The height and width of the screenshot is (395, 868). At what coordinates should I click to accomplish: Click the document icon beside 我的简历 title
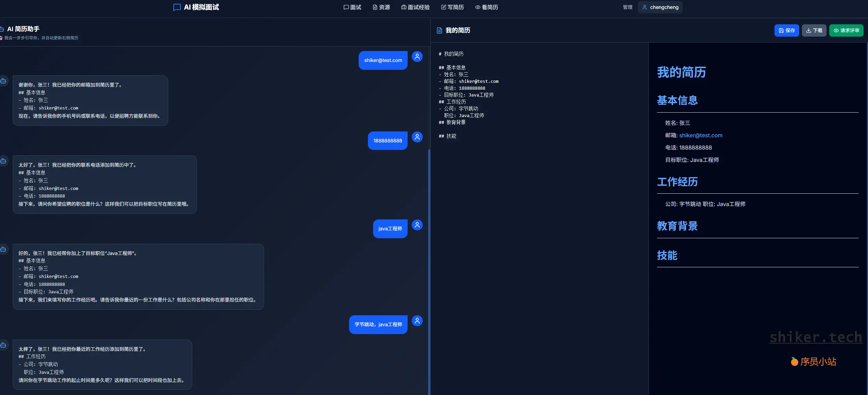point(439,30)
